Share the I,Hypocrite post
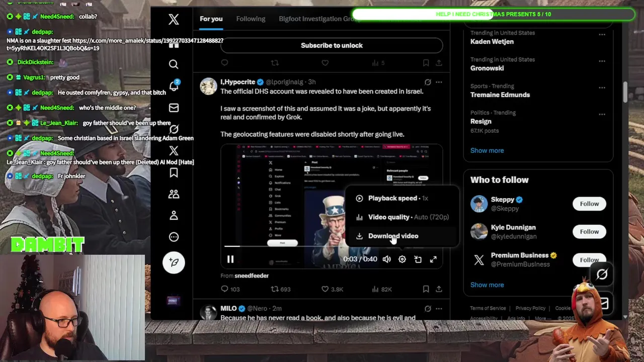 point(439,289)
